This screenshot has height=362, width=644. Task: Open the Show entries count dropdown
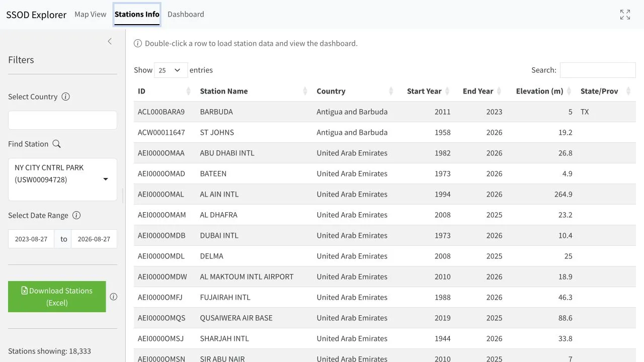(171, 70)
